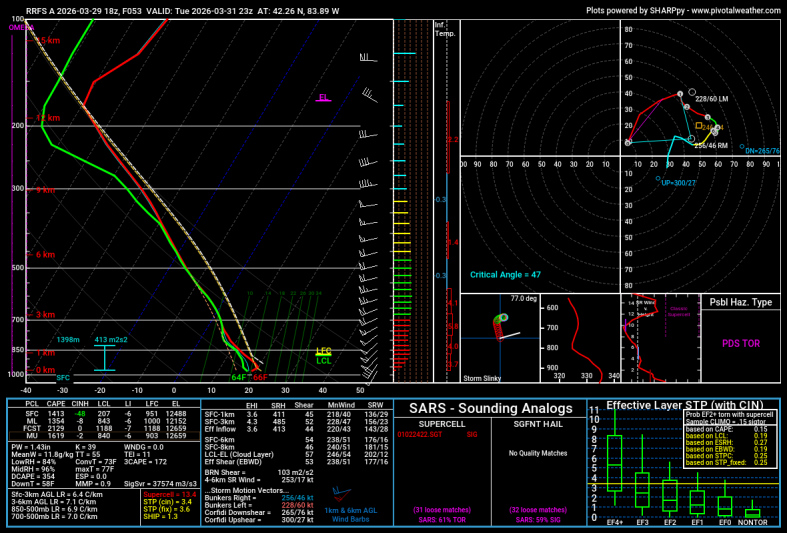Select the '01022422.SGT' analog match

point(420,435)
